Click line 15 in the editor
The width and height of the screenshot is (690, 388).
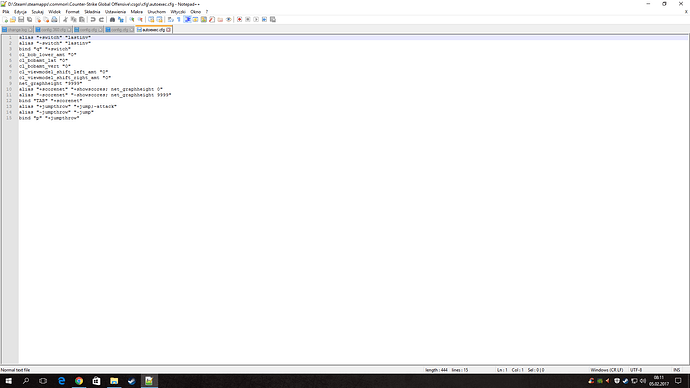49,118
